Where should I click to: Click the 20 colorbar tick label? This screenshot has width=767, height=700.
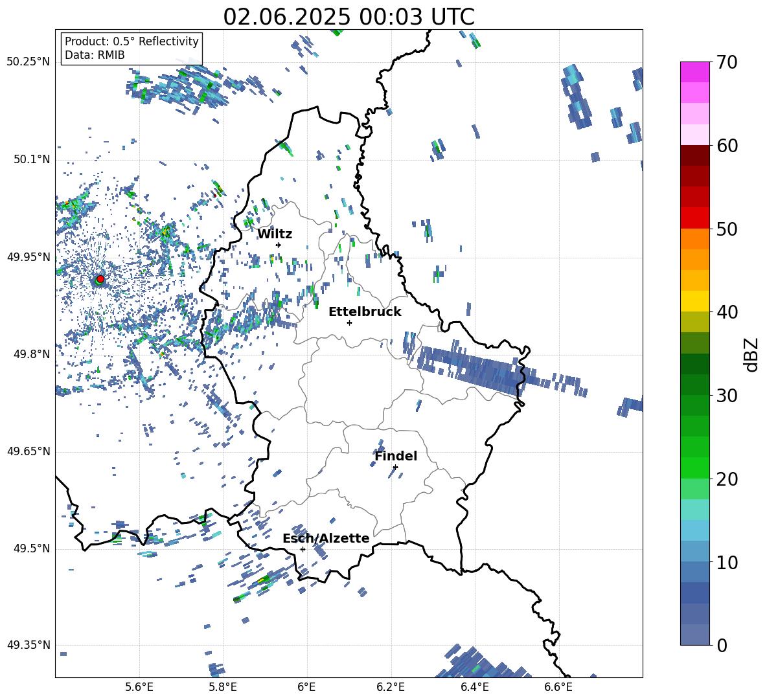pos(727,479)
